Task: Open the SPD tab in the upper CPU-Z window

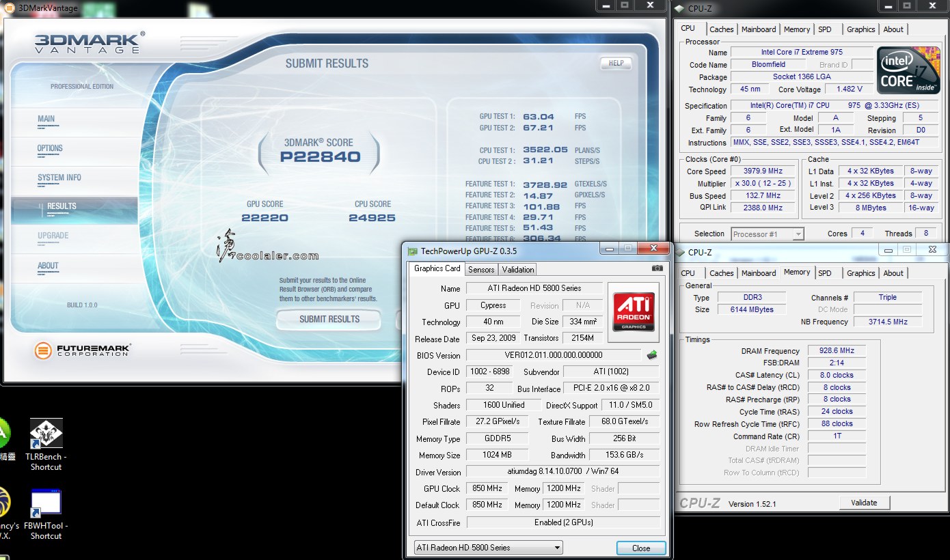Action: 825,29
